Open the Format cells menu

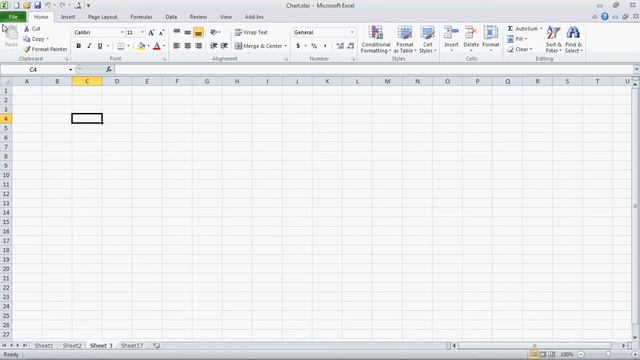coord(491,38)
